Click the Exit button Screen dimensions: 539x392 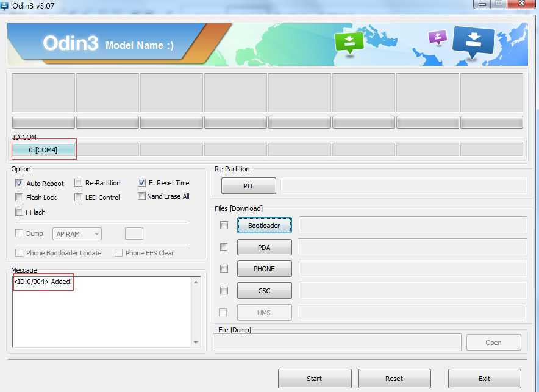click(484, 379)
